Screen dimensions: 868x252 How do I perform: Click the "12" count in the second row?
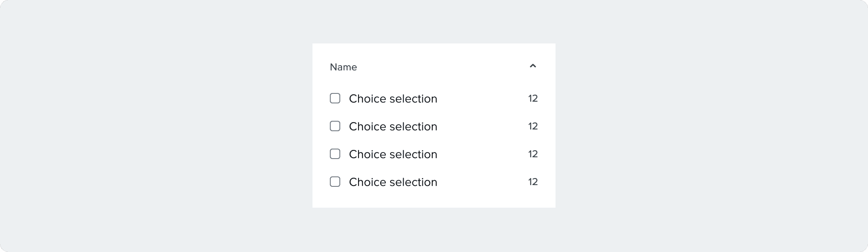(533, 126)
